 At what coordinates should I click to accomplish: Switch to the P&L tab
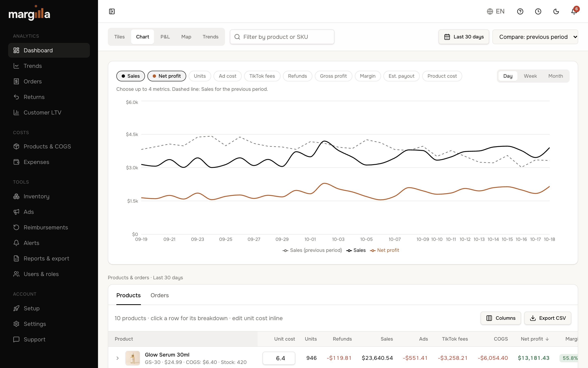pyautogui.click(x=165, y=37)
